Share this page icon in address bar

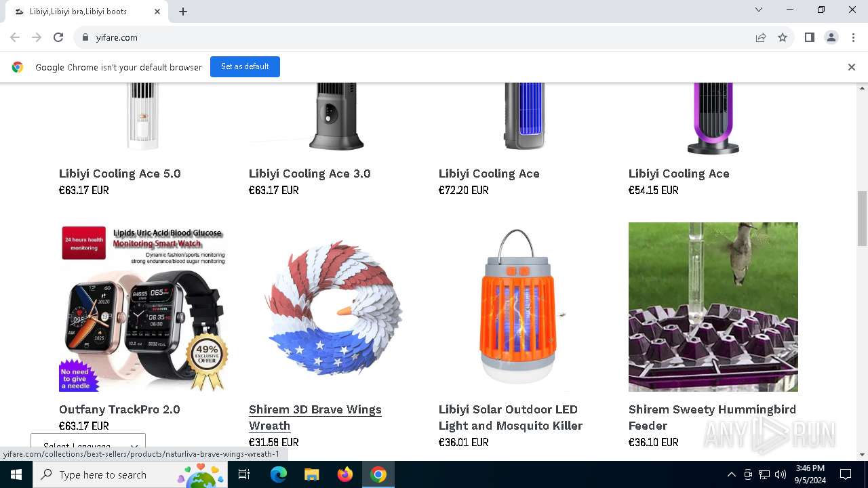[761, 37]
